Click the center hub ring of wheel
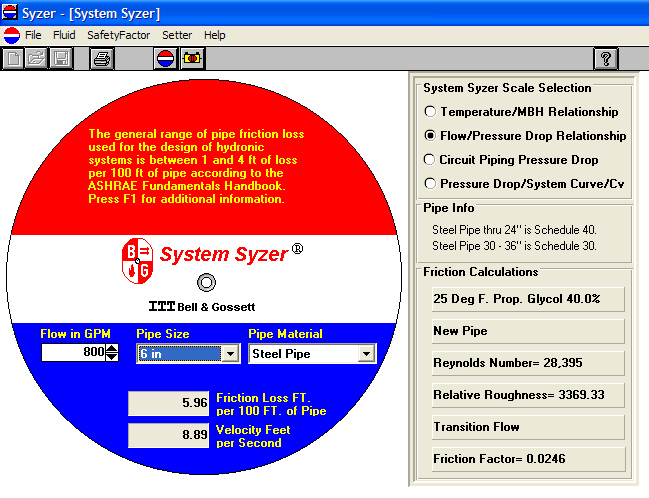This screenshot has height=498, width=649. [206, 282]
